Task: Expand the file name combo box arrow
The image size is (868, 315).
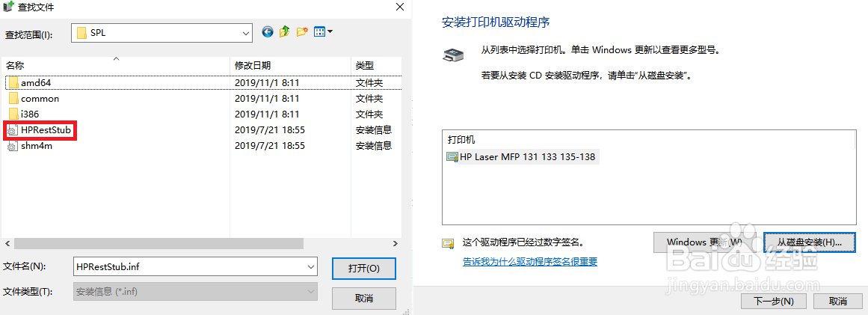Action: click(x=310, y=267)
